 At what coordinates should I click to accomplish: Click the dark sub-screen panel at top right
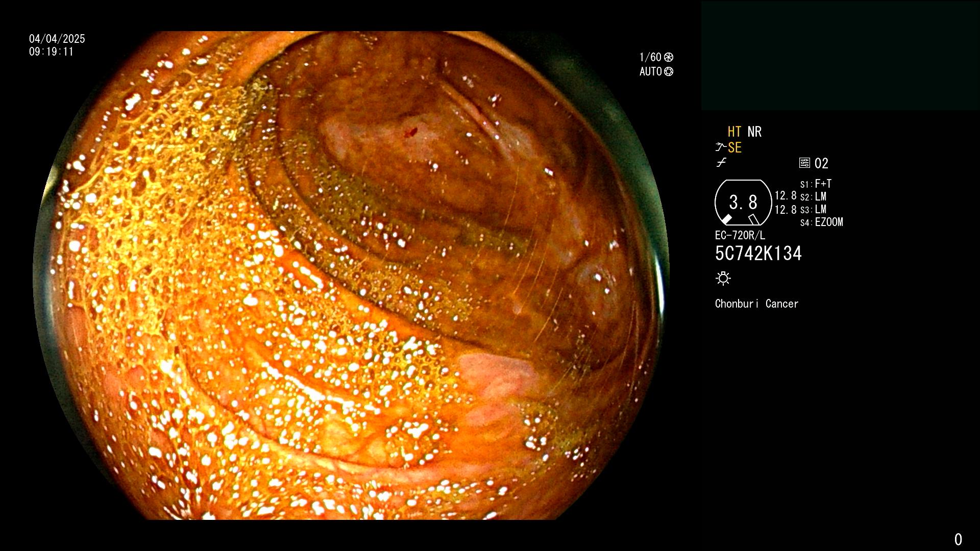840,56
